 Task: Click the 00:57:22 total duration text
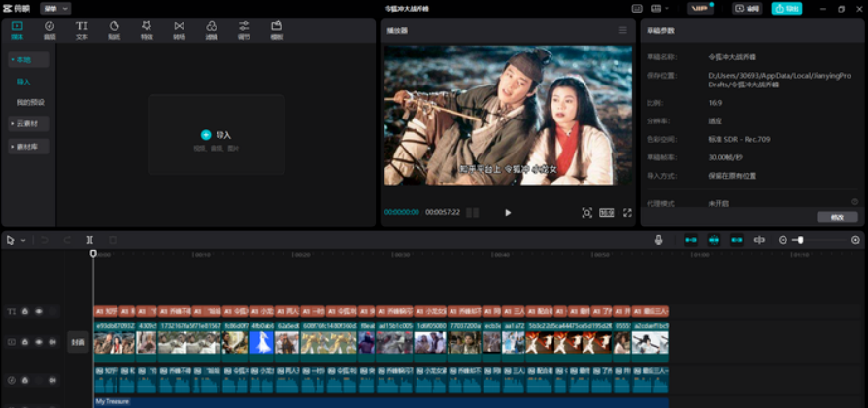tap(443, 212)
